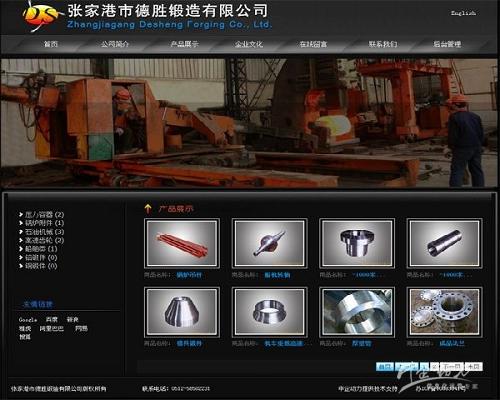Go to next page 下一页
Screen dimensions: 500x400
(x=451, y=367)
